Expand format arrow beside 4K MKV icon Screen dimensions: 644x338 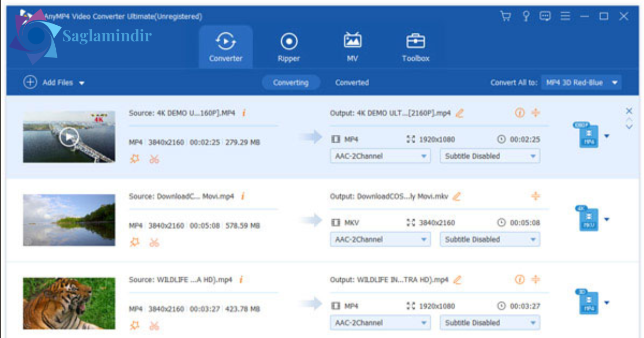pyautogui.click(x=606, y=219)
